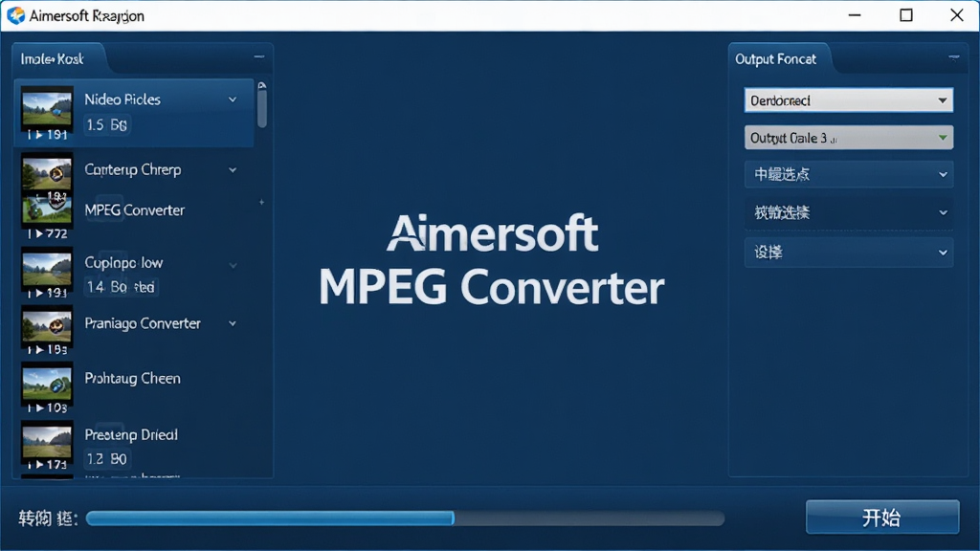This screenshot has height=551, width=980.
Task: Select the Praniago Converter entry text
Action: click(x=143, y=323)
